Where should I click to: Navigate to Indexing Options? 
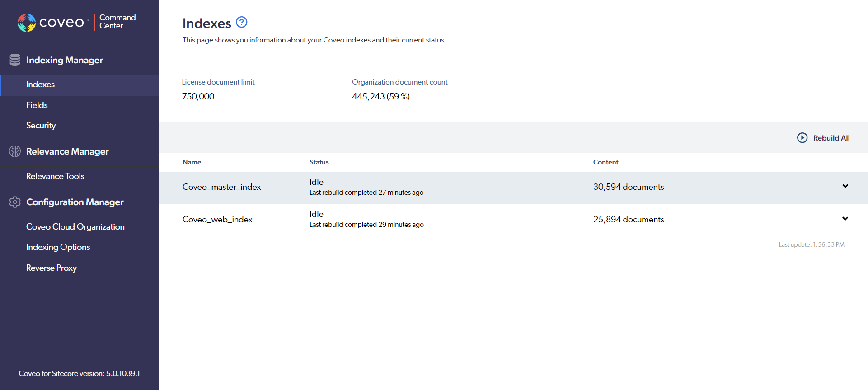click(58, 247)
